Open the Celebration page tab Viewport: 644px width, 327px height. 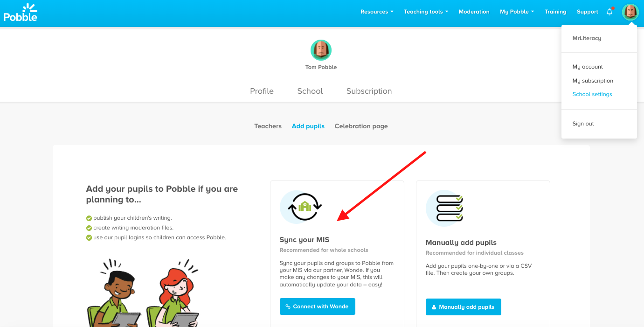(x=361, y=126)
